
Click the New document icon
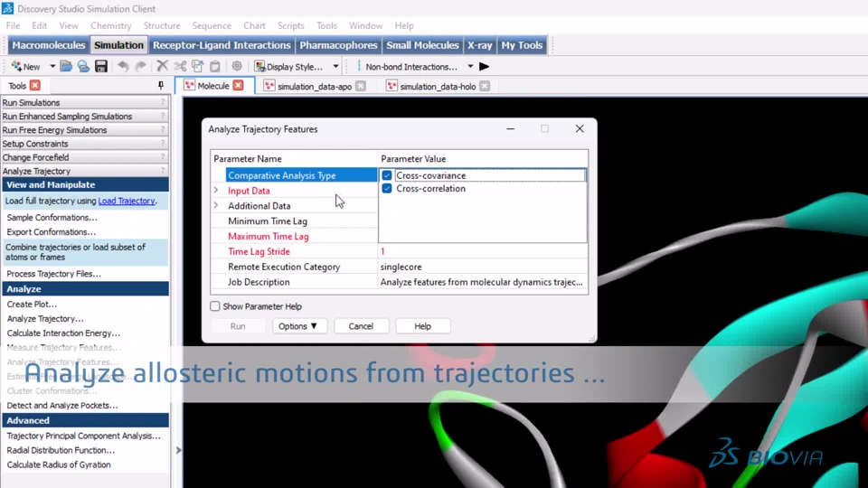tap(17, 66)
